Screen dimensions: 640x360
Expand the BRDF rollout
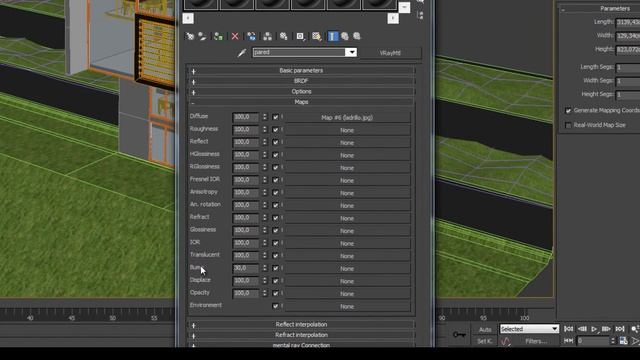[x=301, y=81]
